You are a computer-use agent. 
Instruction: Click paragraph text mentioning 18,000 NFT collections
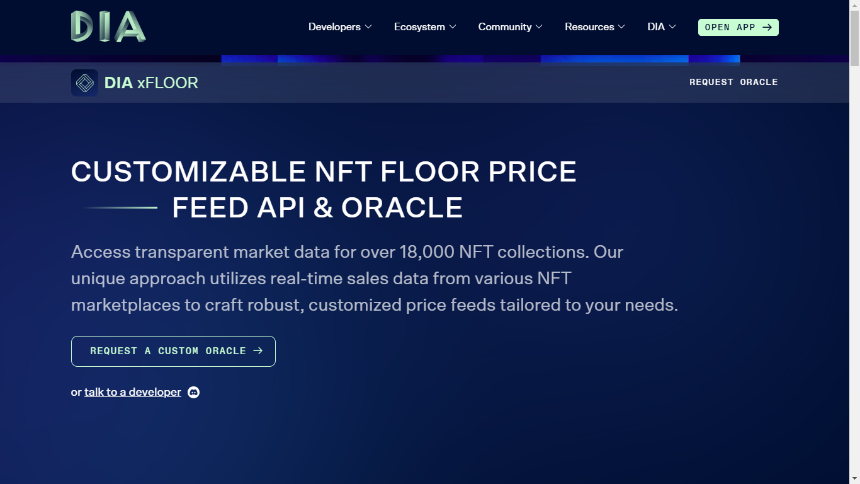pos(375,279)
